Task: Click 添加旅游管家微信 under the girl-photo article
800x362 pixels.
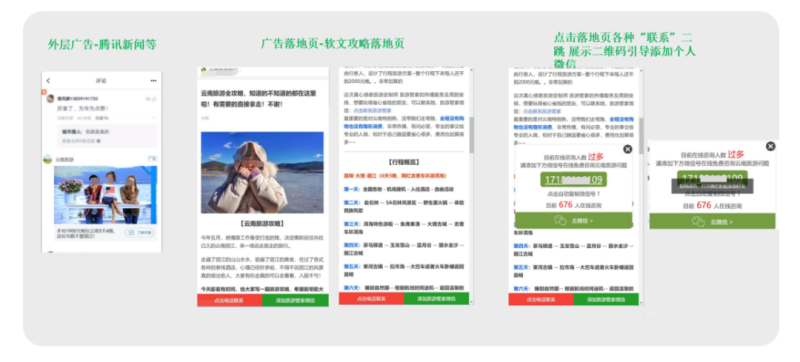Action: tap(295, 300)
